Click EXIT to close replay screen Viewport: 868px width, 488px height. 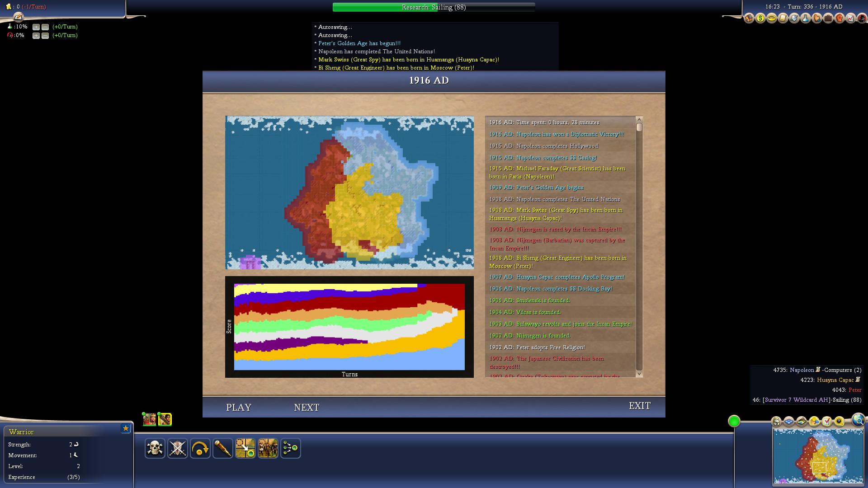(x=640, y=406)
